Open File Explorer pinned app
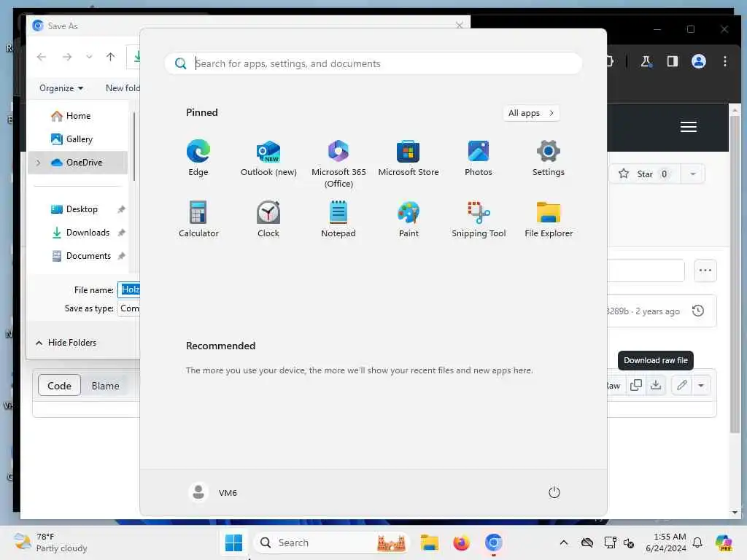Viewport: 747px width, 560px height. [549, 219]
